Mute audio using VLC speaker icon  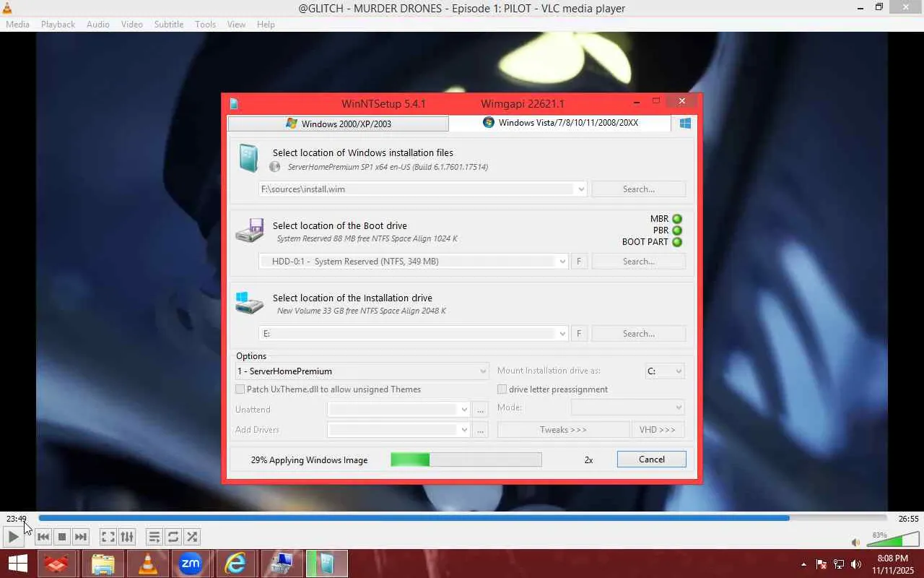pyautogui.click(x=855, y=542)
